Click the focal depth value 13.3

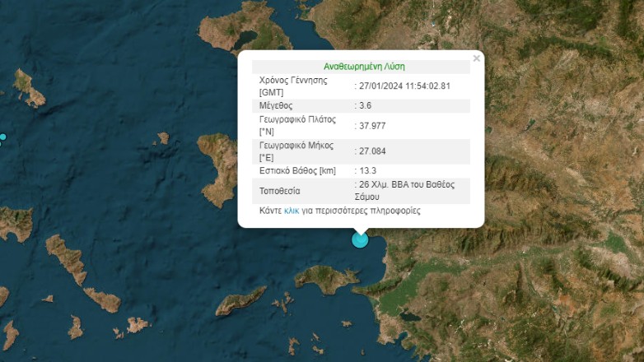pos(368,171)
